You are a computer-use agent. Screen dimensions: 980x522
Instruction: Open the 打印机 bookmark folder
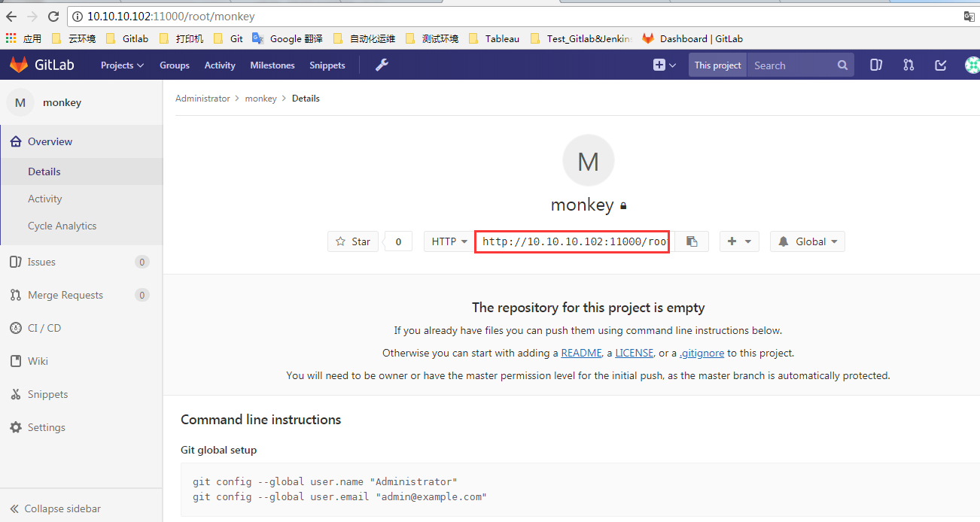point(181,38)
